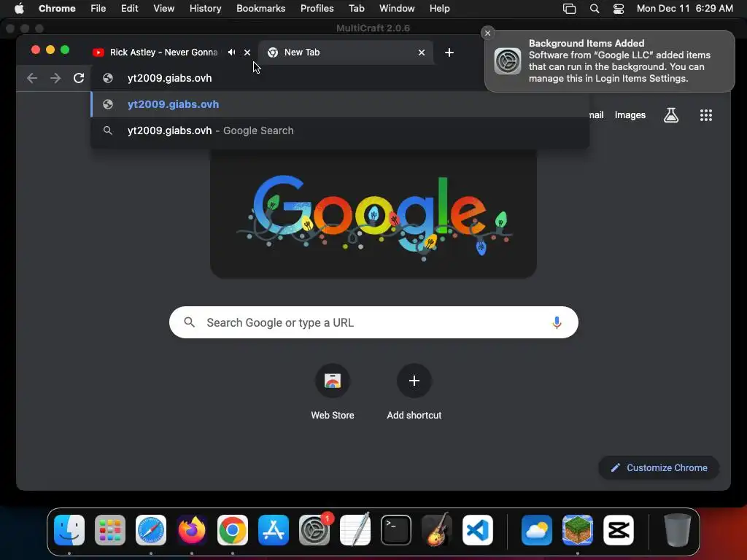Open the Apple menu
747x560 pixels.
coord(19,8)
